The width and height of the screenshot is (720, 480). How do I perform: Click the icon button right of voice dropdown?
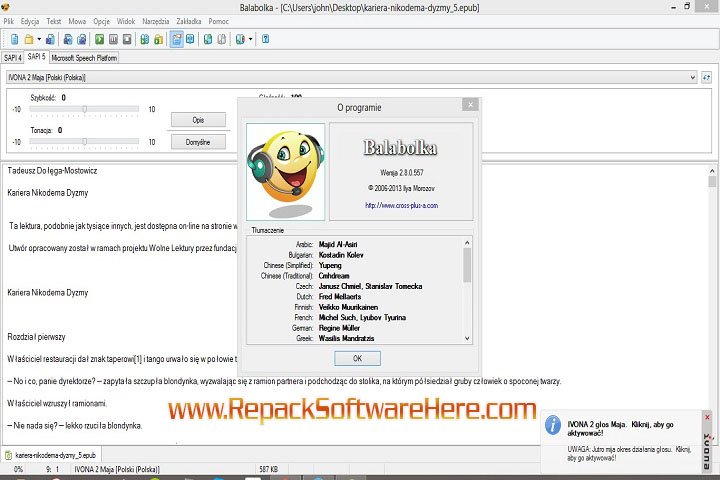click(706, 78)
